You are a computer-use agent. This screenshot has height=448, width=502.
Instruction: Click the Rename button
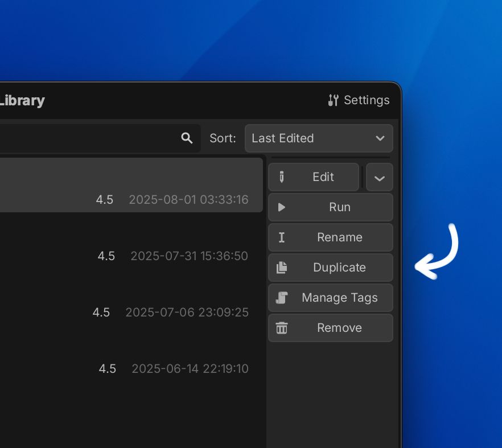click(x=331, y=237)
